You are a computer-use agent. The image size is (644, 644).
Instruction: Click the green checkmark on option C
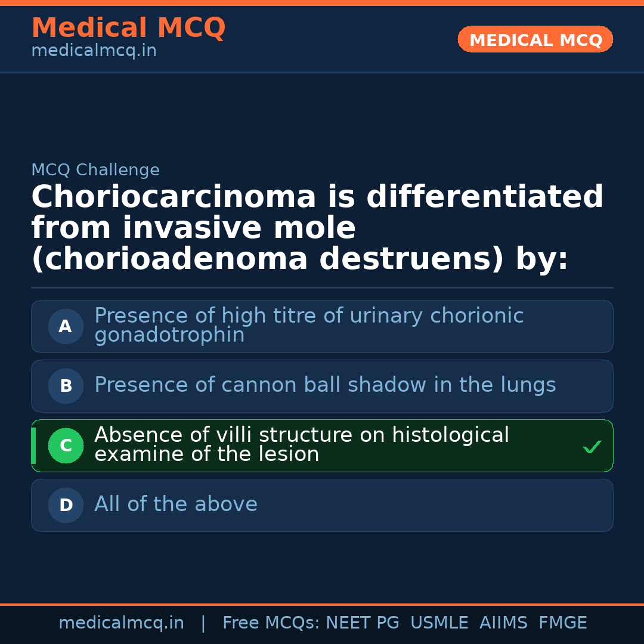pos(592,447)
